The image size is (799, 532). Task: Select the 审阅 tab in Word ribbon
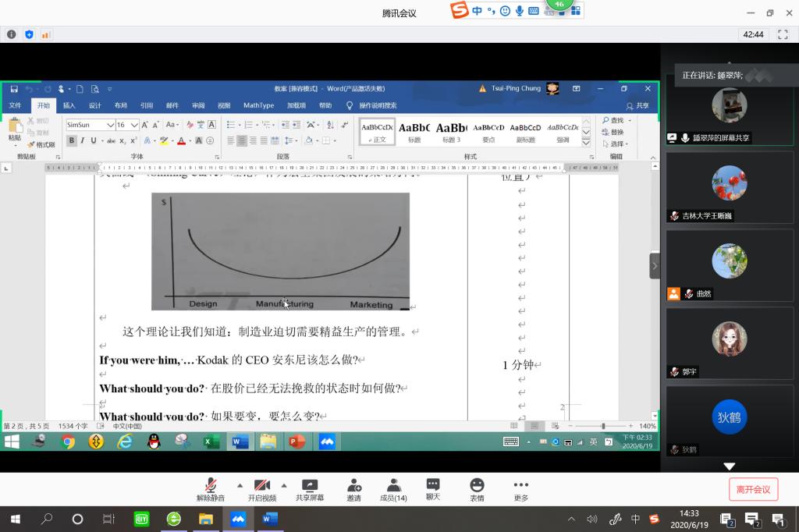tap(198, 105)
